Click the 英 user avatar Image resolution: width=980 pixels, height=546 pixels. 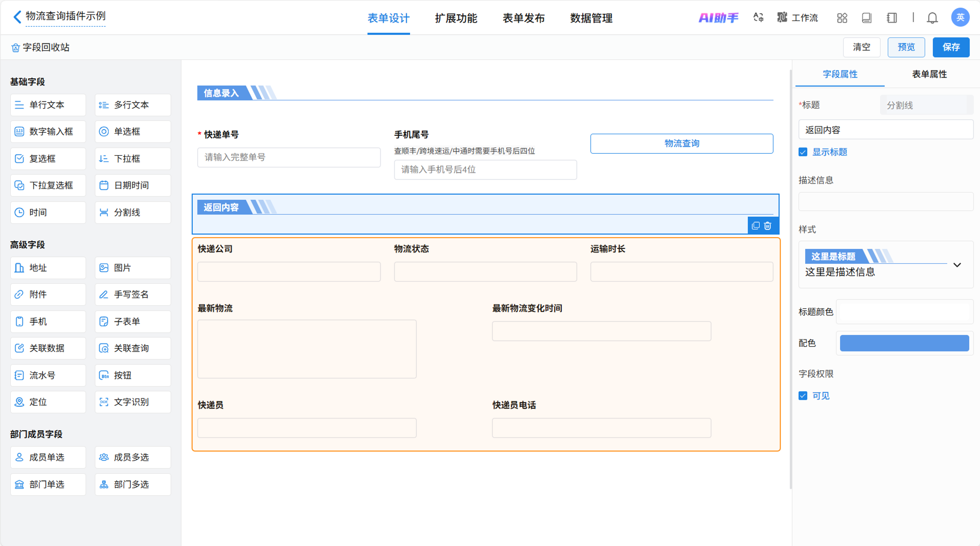[960, 18]
